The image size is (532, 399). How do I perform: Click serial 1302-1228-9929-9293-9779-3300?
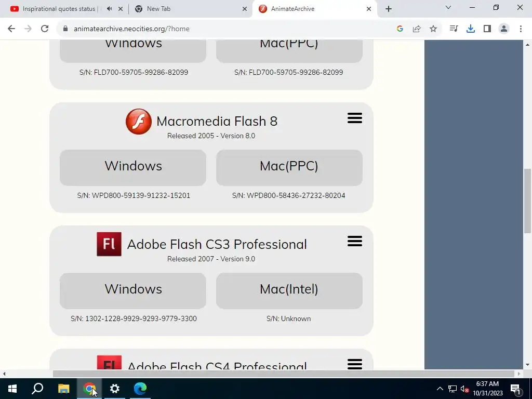coord(141,318)
